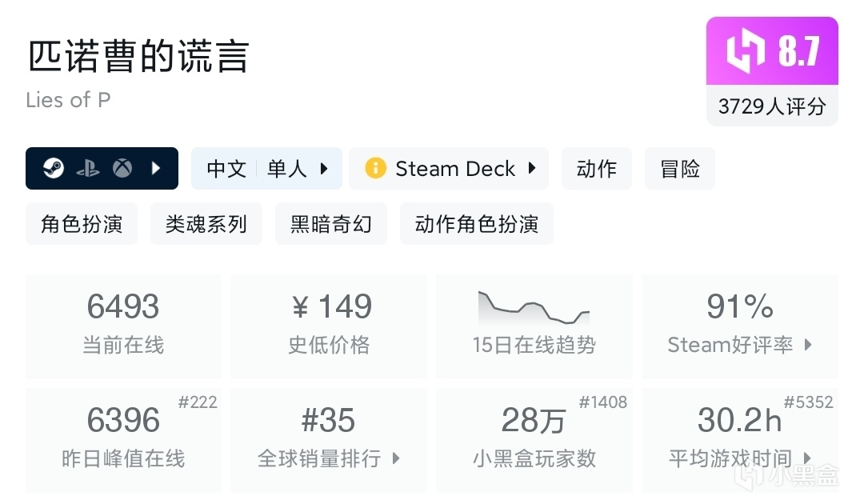
Task: Expand the platforms list arrow
Action: (x=157, y=169)
